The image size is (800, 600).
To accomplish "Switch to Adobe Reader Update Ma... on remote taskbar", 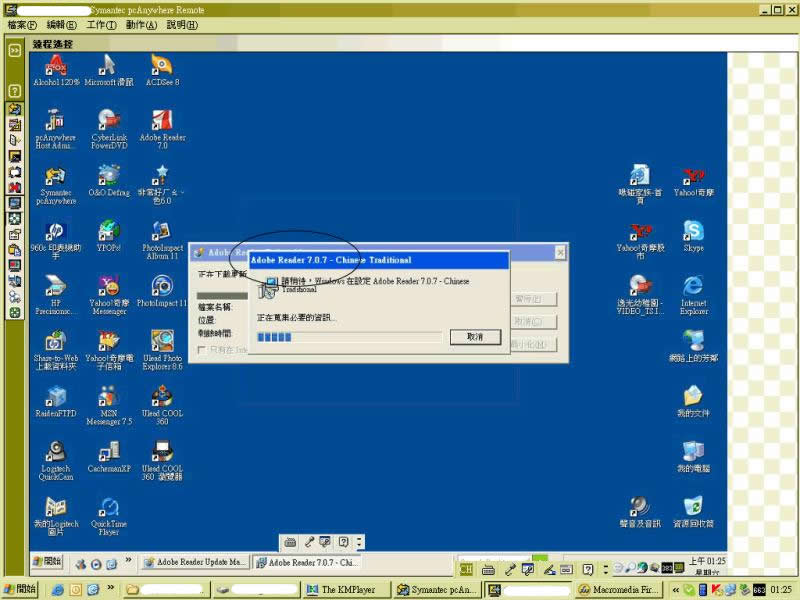I will pyautogui.click(x=195, y=562).
